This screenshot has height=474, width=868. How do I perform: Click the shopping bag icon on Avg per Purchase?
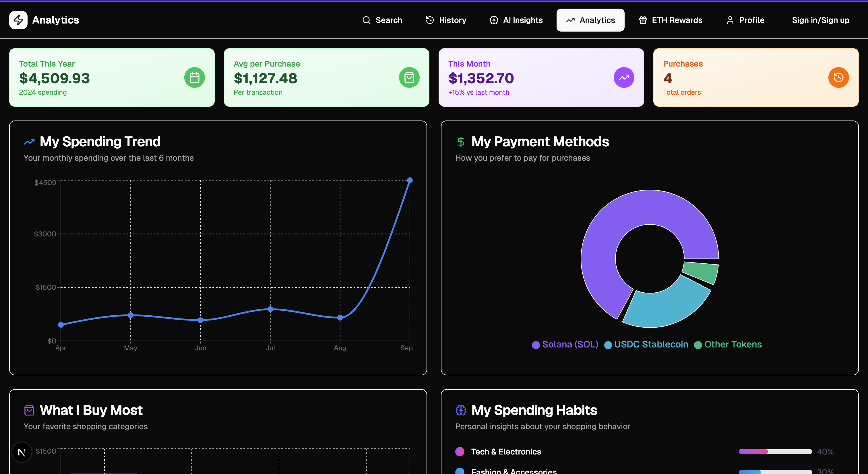tap(409, 77)
